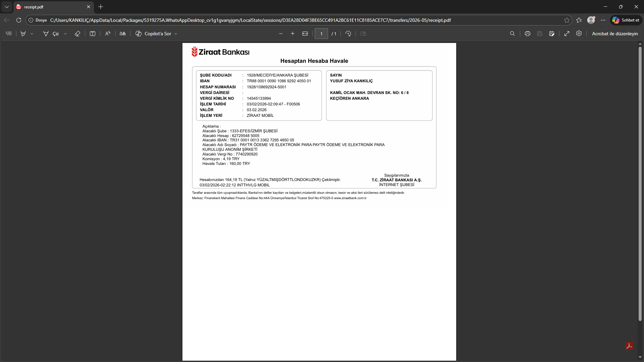The image size is (644, 362).
Task: Select the highlighter tool
Action: pos(23,34)
